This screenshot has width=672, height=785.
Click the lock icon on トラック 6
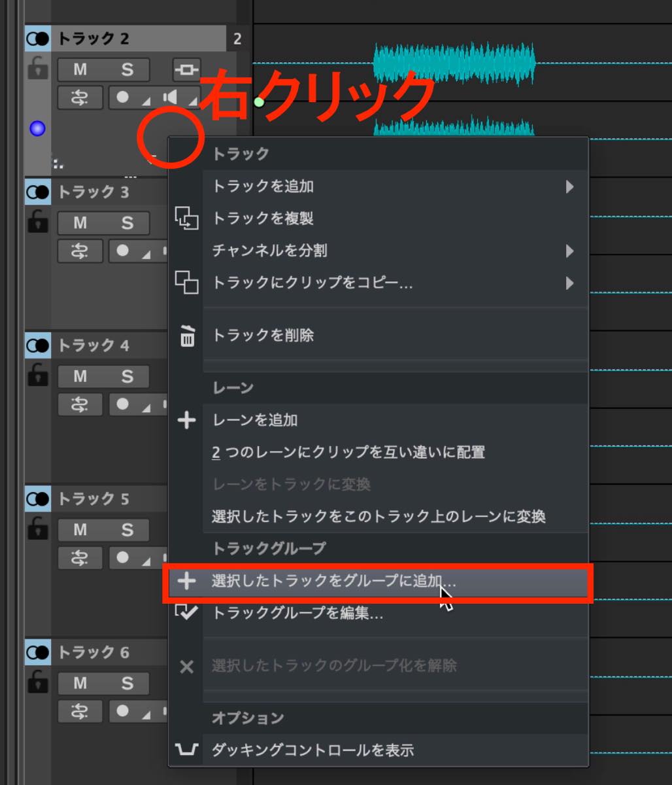(38, 682)
